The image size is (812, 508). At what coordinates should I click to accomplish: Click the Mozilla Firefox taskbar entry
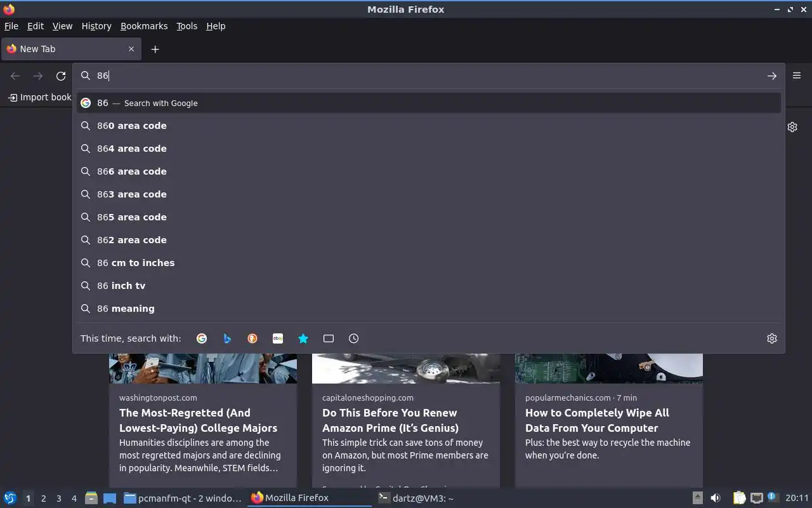click(x=310, y=498)
